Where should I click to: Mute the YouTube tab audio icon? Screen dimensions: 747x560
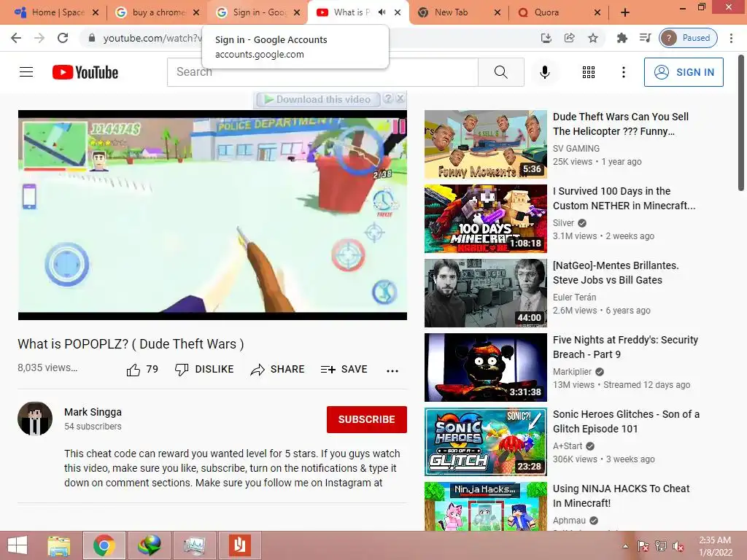[382, 12]
